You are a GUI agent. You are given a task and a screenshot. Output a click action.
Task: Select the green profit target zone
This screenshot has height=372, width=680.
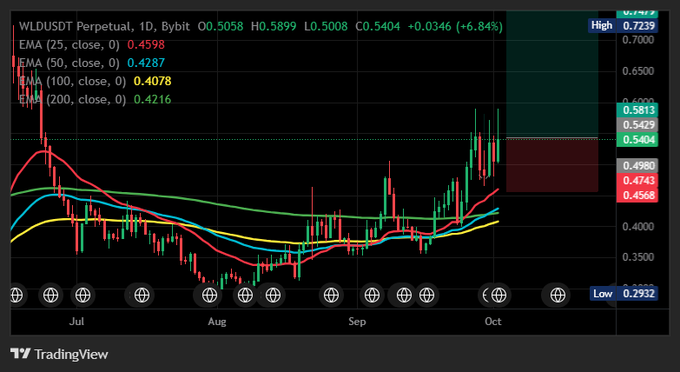[x=552, y=74]
